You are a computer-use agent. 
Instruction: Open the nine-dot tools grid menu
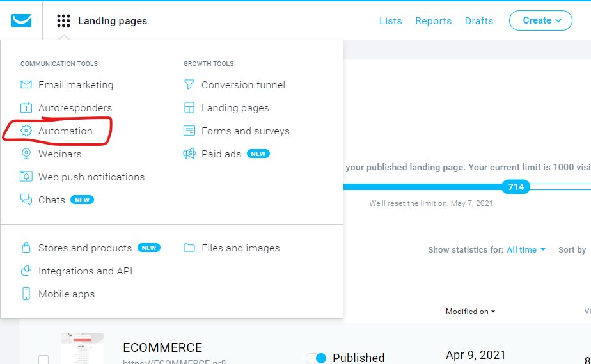click(63, 20)
